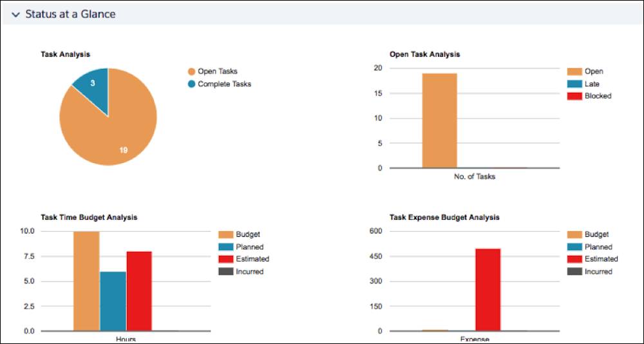
Task: Click Budget swatch in Time Budget legend
Action: pos(225,234)
